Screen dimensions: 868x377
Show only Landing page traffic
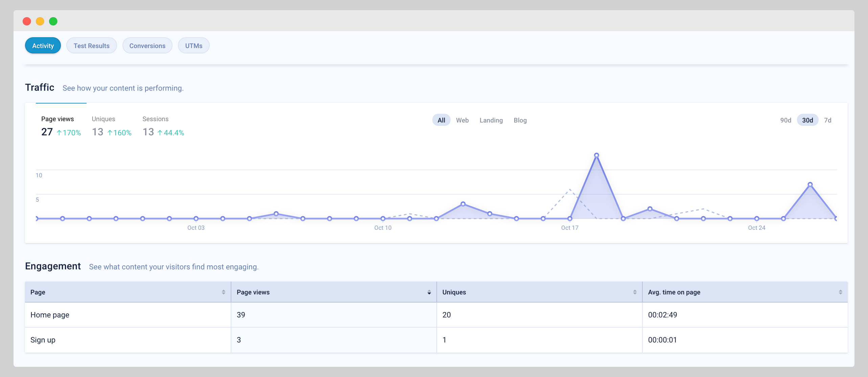[491, 120]
